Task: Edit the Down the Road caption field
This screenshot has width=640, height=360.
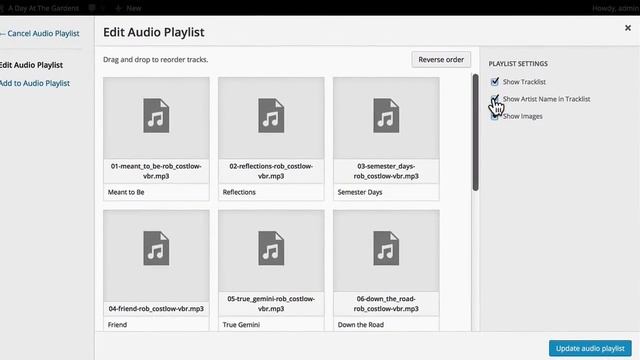Action: pos(386,324)
